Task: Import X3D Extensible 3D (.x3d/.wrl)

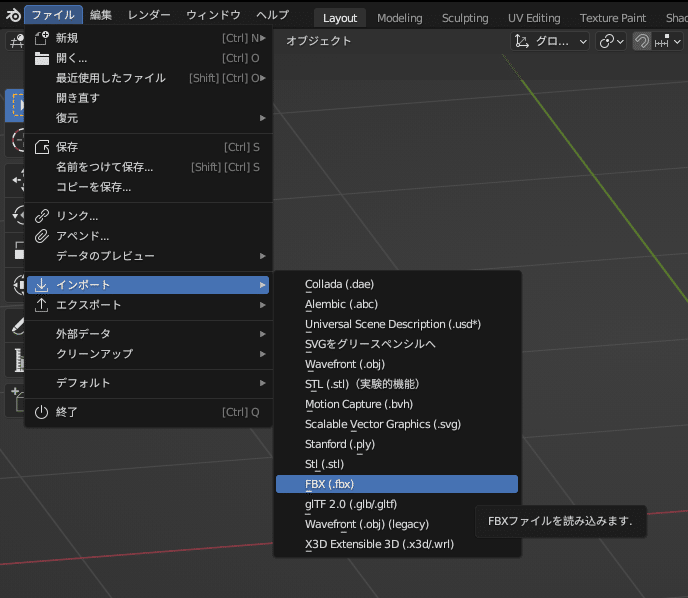Action: pyautogui.click(x=397, y=544)
